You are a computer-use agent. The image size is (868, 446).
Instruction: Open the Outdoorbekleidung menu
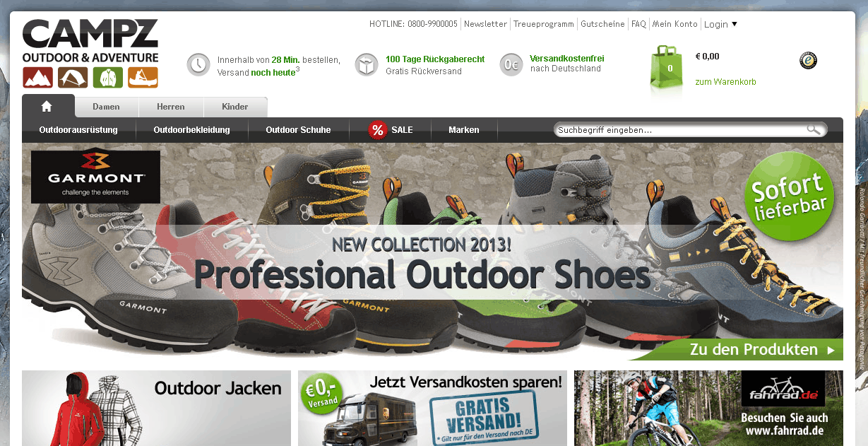(x=192, y=130)
